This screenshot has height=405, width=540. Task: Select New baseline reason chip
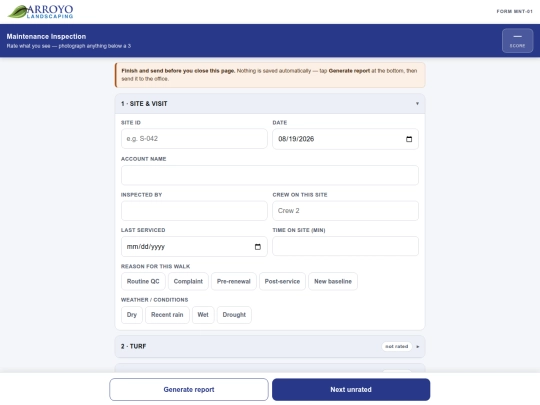333,281
